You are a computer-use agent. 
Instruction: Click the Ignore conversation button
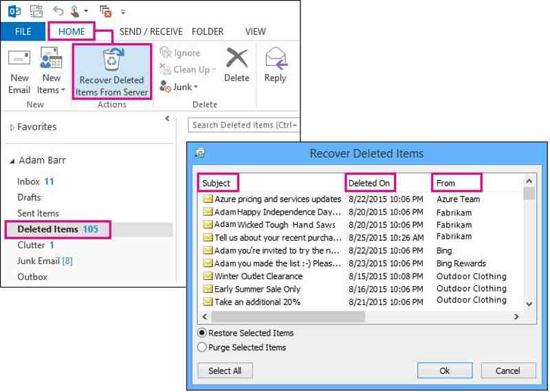(180, 53)
